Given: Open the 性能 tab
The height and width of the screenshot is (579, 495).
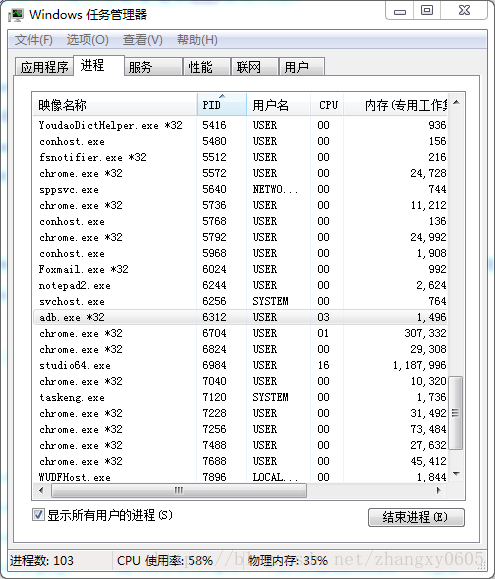Looking at the screenshot, I should pyautogui.click(x=207, y=67).
